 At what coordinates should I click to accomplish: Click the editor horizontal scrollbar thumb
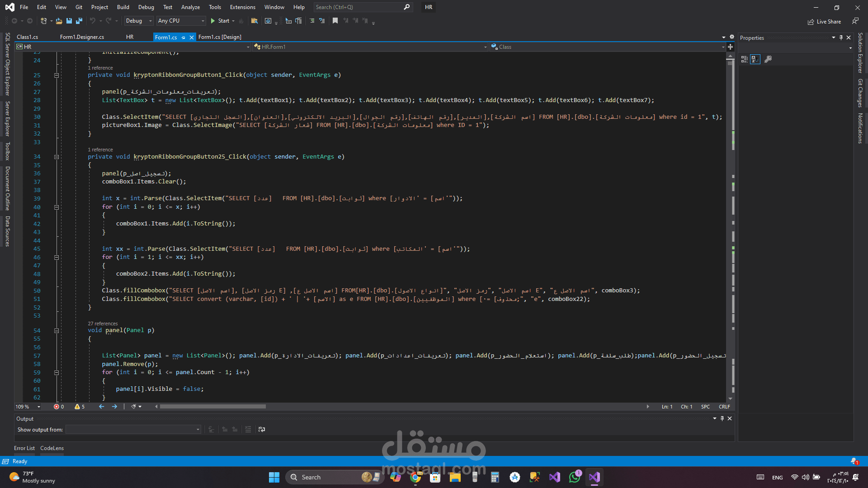pos(212,407)
